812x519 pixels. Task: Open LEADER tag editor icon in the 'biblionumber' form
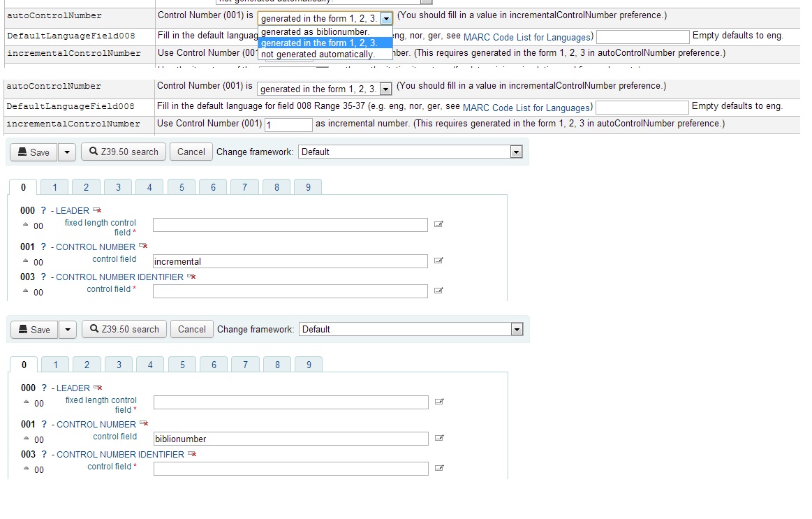pos(439,402)
